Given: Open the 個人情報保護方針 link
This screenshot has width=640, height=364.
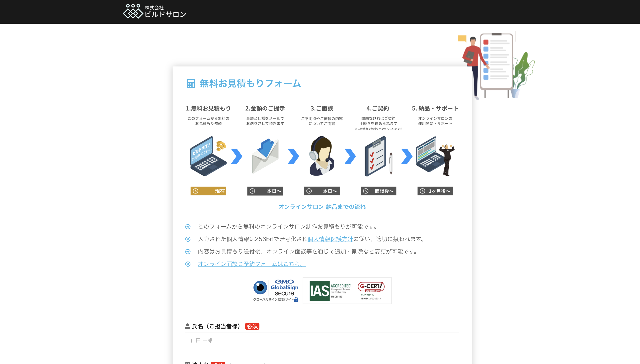Looking at the screenshot, I should click(x=330, y=239).
